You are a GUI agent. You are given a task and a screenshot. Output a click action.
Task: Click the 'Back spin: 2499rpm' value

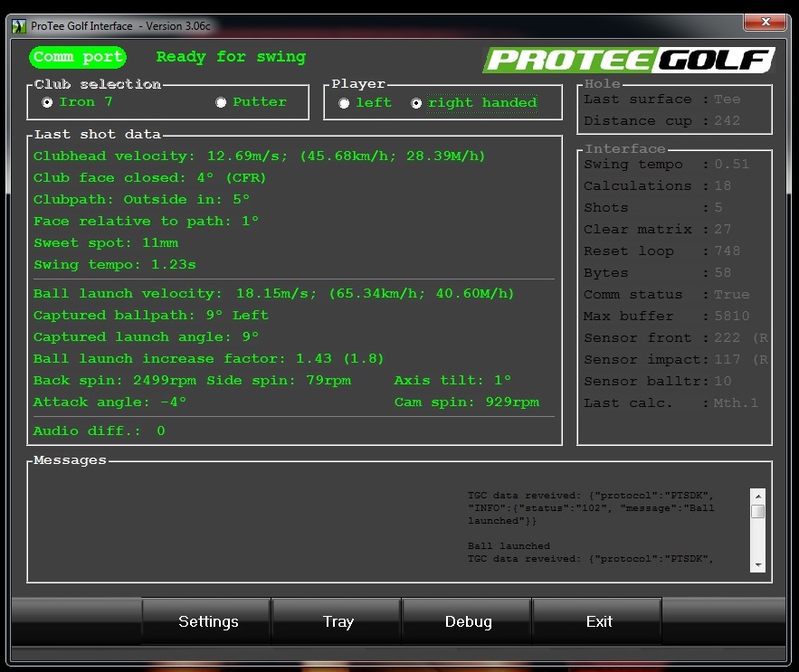(x=115, y=381)
